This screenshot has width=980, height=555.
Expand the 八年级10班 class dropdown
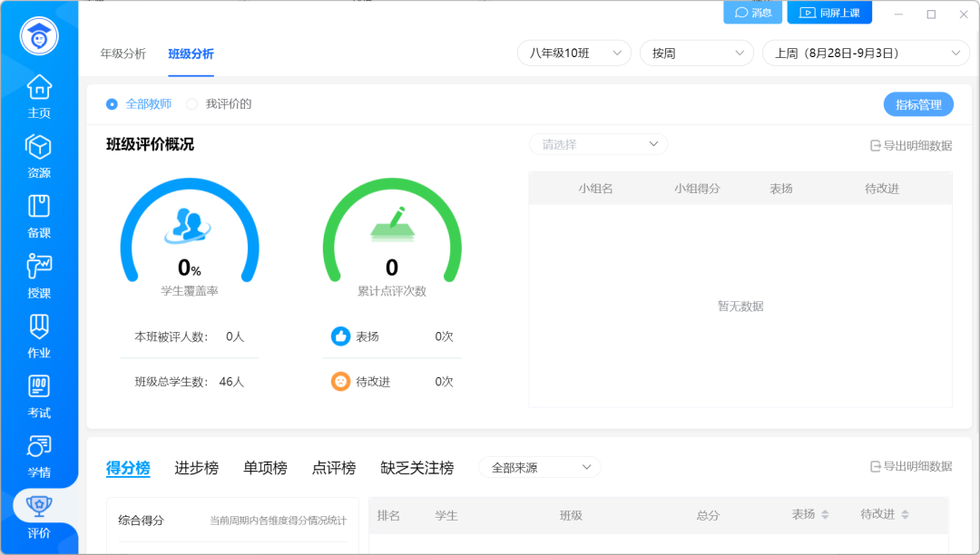pos(573,54)
